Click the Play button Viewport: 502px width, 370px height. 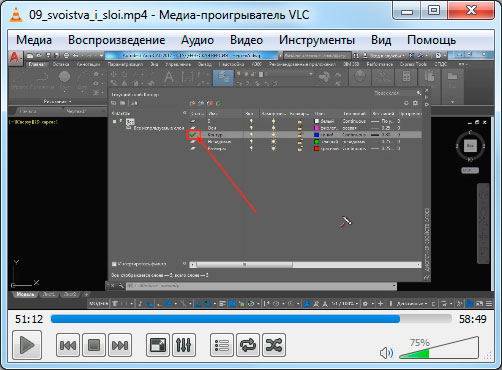(27, 345)
